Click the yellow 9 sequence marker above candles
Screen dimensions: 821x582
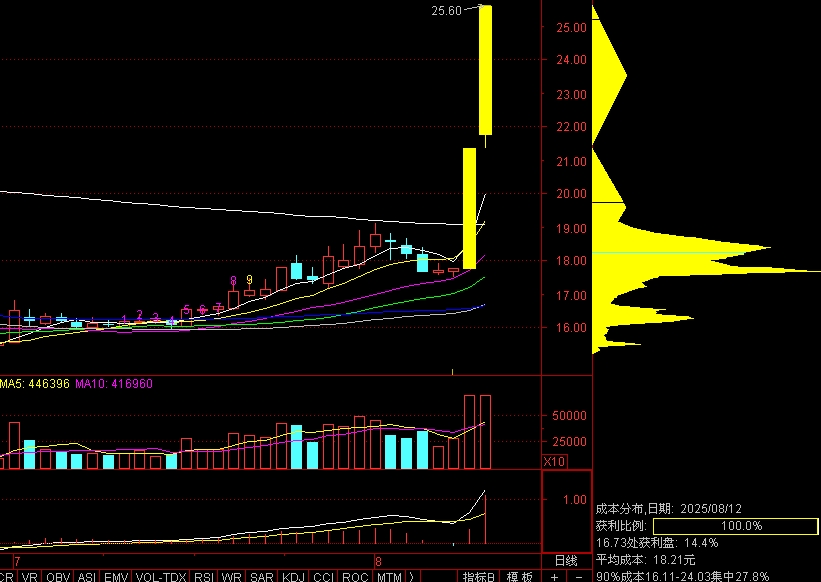[249, 280]
